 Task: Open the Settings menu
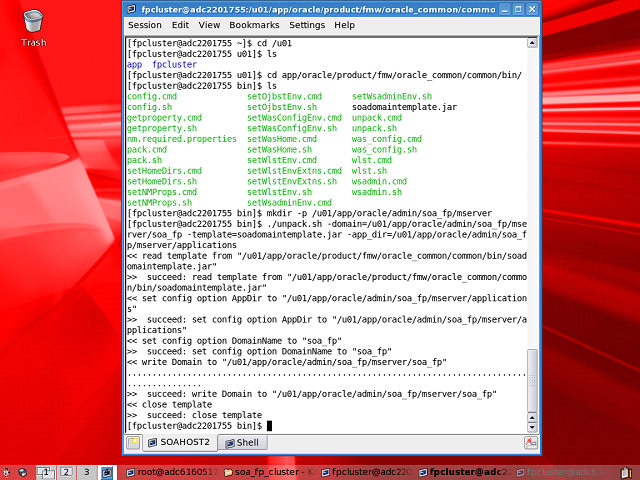(x=307, y=25)
